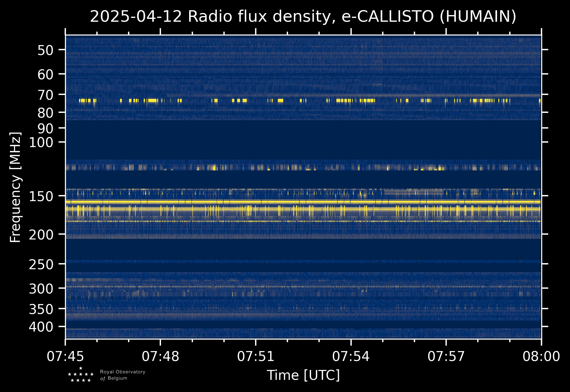Select the 07:51 time tick label
The height and width of the screenshot is (392, 570).
click(256, 356)
